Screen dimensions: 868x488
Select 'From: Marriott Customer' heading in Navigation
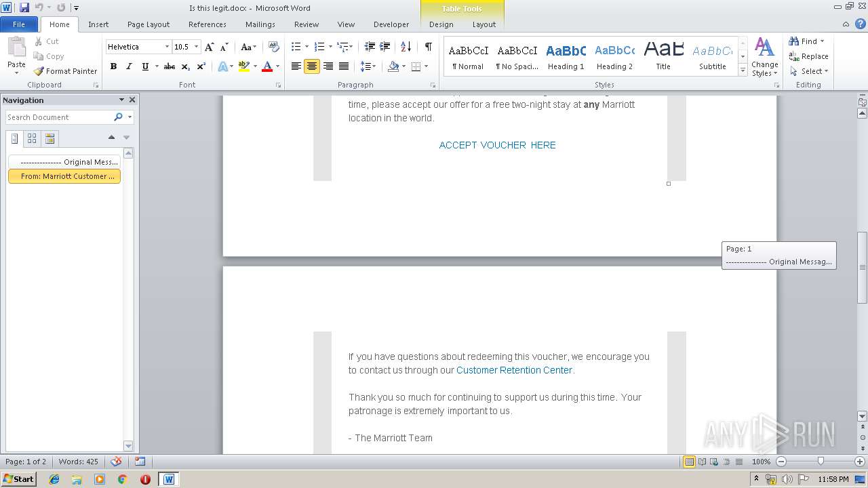tap(64, 176)
